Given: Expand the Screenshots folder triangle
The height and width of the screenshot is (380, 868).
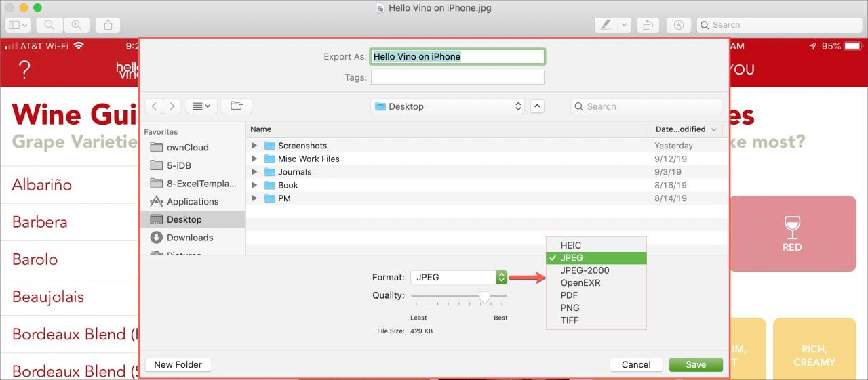Looking at the screenshot, I should [x=255, y=146].
